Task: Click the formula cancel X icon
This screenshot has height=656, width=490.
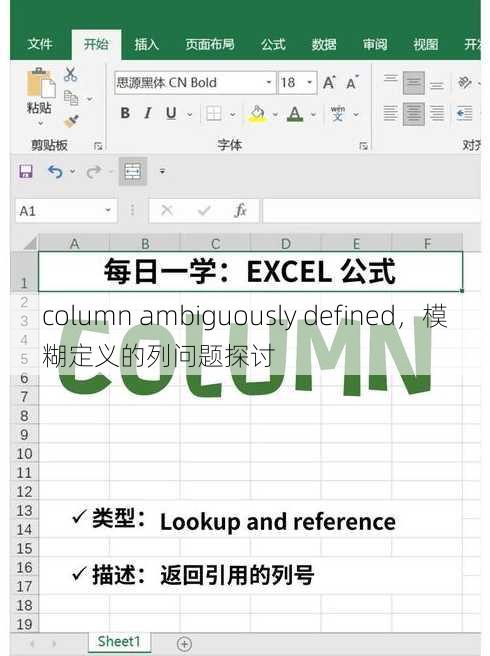Action: [x=167, y=210]
